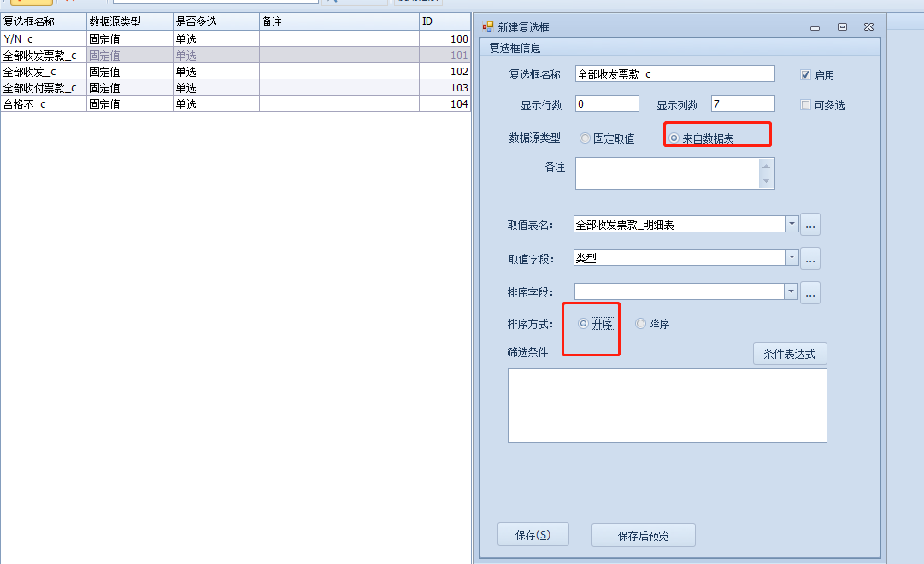
Task: Select the 固定取值 radio option
Action: 586,138
